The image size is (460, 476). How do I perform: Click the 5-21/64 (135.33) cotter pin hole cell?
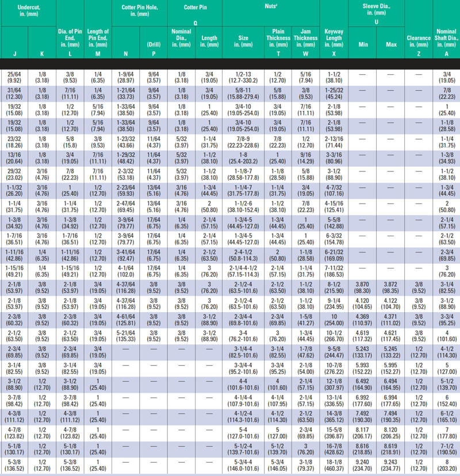(x=126, y=335)
